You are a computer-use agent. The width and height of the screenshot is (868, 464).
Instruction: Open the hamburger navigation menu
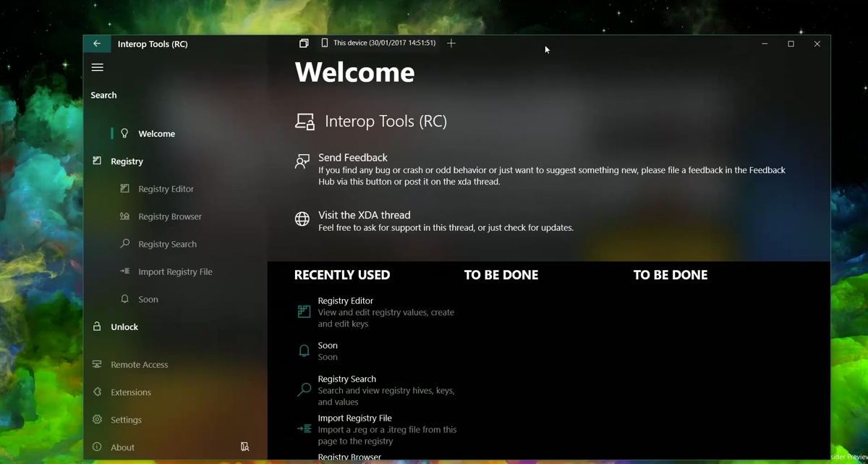click(x=98, y=67)
